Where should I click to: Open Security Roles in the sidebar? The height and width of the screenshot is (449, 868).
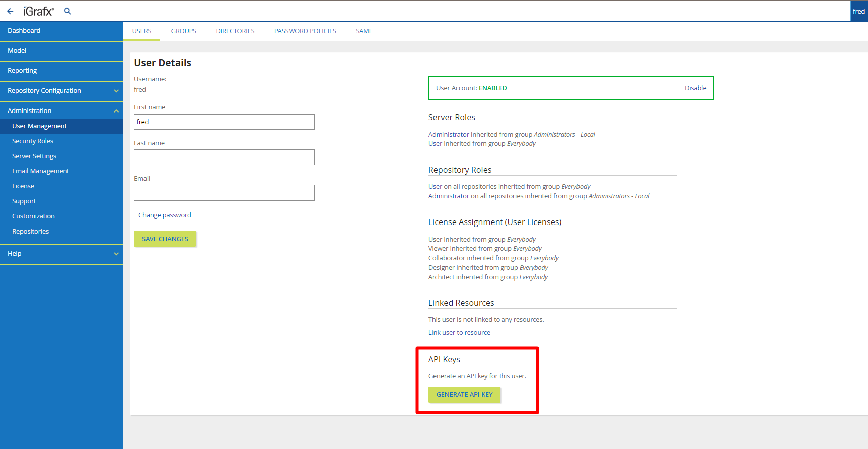click(x=33, y=141)
